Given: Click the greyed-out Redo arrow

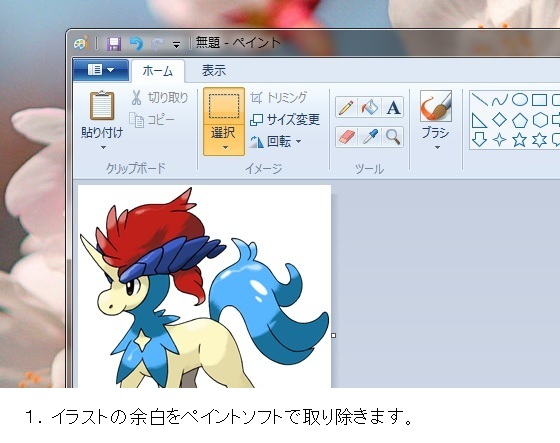Looking at the screenshot, I should coord(157,44).
